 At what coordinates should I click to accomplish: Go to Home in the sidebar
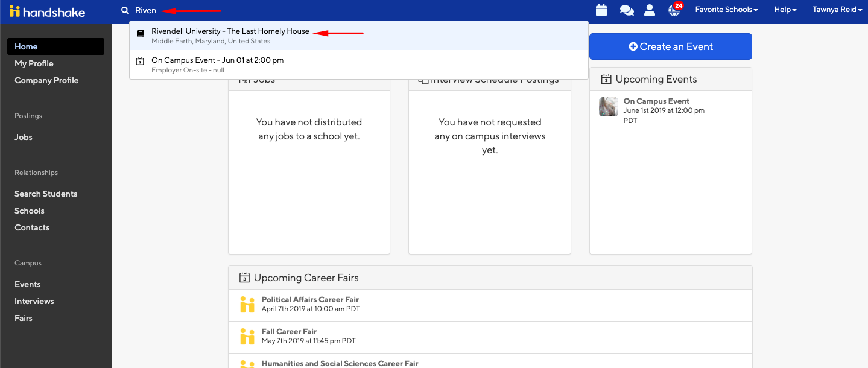55,46
